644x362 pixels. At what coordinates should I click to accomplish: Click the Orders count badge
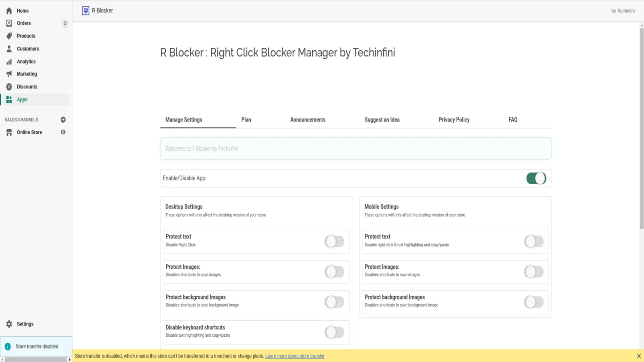coord(65,23)
